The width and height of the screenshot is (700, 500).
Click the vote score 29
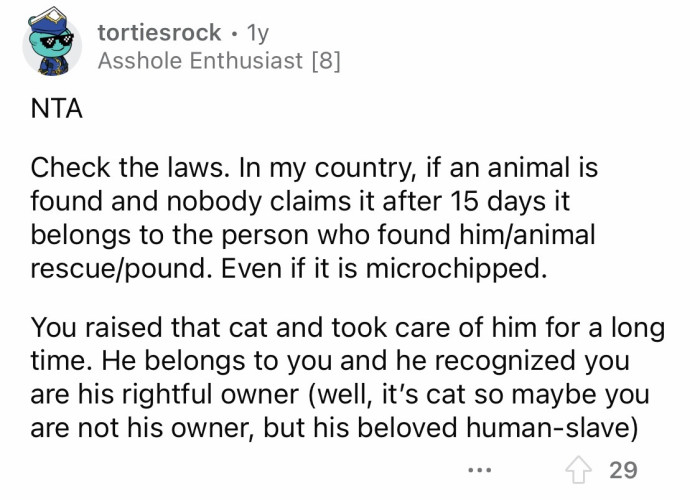624,469
